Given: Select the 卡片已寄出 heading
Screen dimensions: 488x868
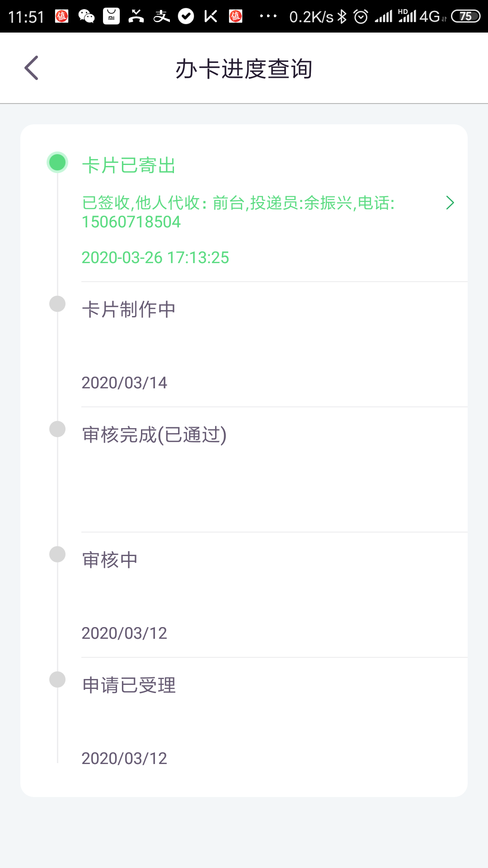Looking at the screenshot, I should (129, 165).
